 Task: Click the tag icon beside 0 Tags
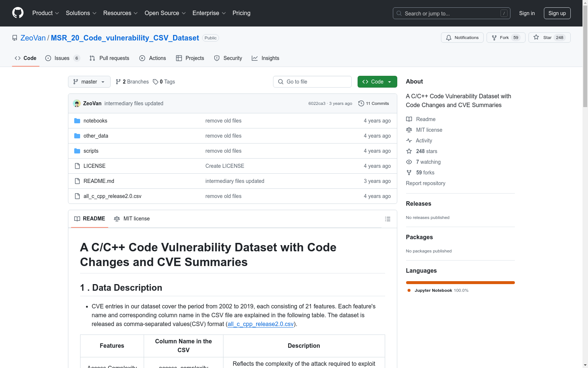[155, 82]
